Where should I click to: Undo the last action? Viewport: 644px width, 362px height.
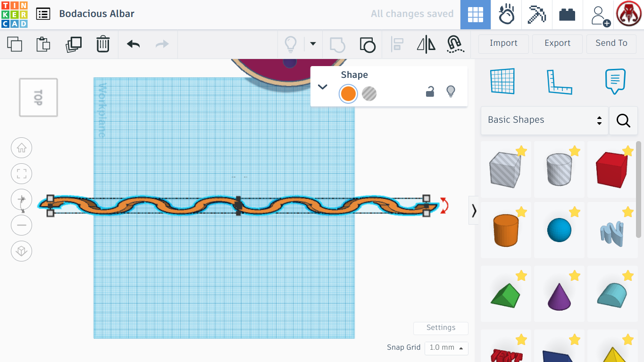[x=134, y=44]
